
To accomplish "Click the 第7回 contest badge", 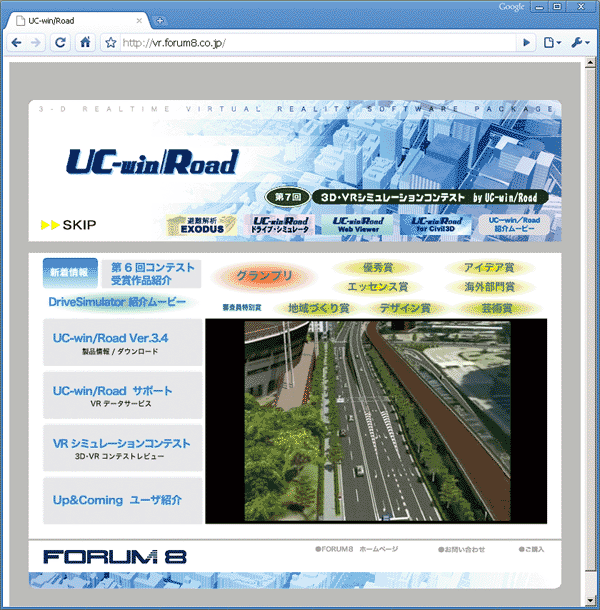I will point(288,197).
